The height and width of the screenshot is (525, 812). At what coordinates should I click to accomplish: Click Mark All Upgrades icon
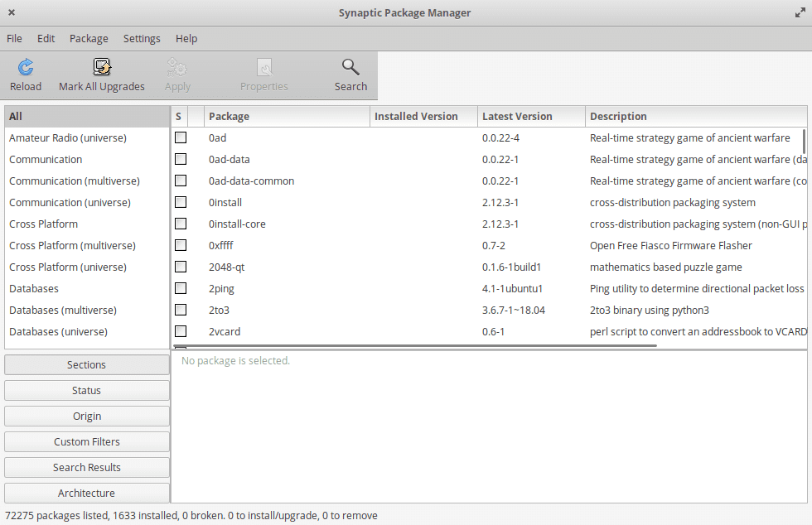[x=102, y=67]
